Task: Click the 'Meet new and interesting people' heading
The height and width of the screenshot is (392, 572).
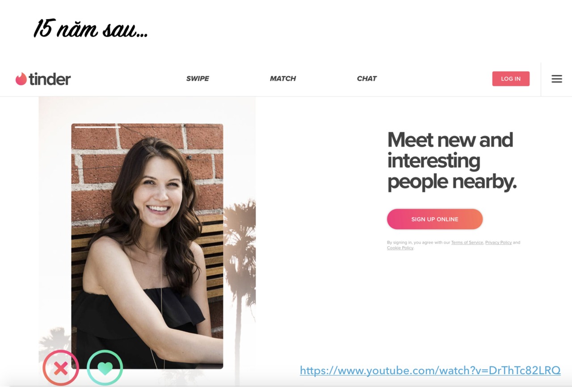Action: point(452,161)
